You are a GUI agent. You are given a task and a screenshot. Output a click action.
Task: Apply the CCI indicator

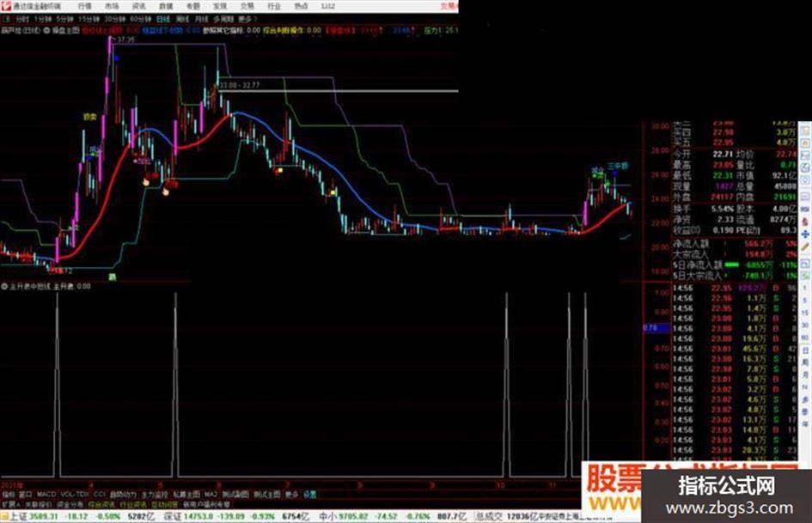pyautogui.click(x=100, y=495)
